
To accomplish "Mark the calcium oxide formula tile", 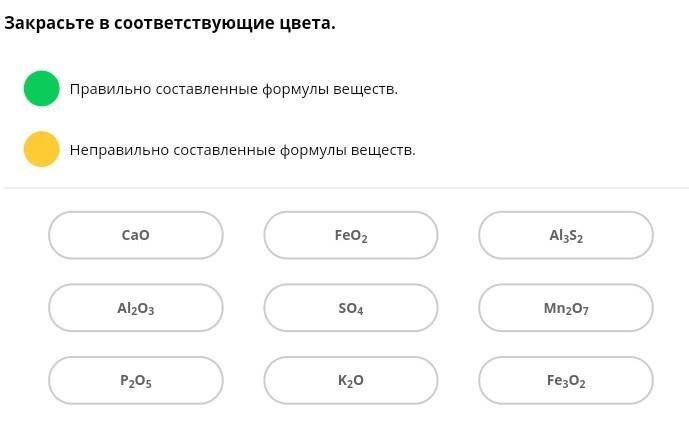I will [x=136, y=236].
